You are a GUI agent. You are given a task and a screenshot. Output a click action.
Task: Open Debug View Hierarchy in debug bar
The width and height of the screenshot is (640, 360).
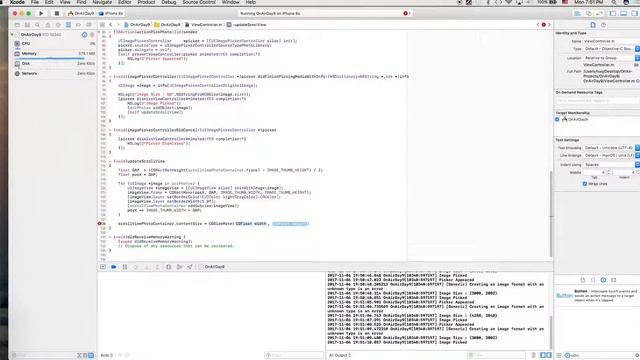tap(169, 267)
